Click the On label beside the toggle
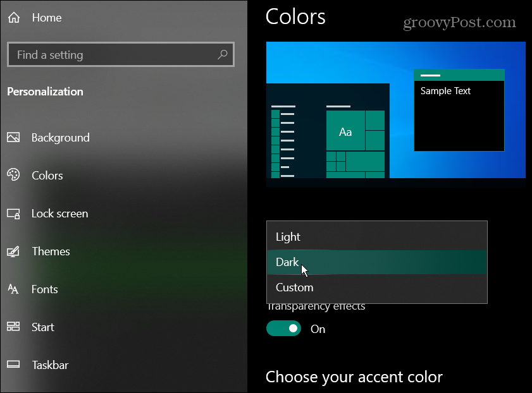Image resolution: width=532 pixels, height=393 pixels. click(318, 329)
